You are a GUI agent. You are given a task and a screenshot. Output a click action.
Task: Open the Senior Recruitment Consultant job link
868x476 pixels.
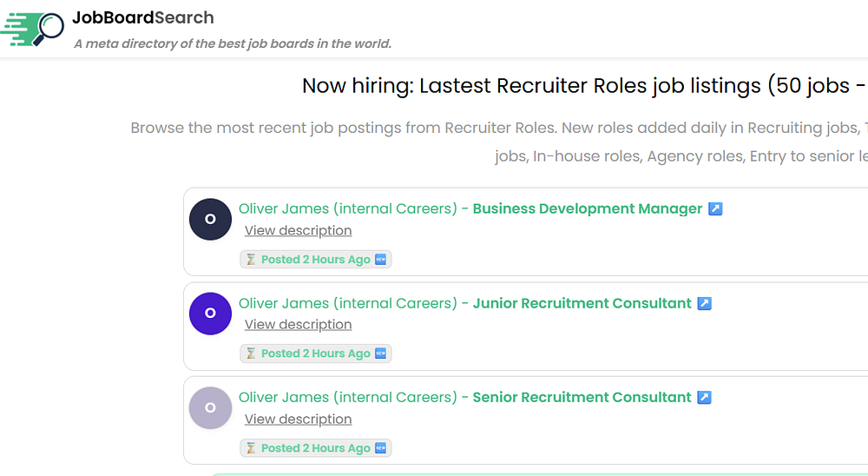click(582, 397)
